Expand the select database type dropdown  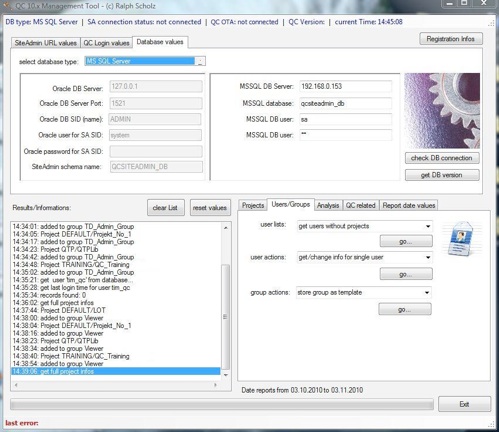pyautogui.click(x=200, y=61)
